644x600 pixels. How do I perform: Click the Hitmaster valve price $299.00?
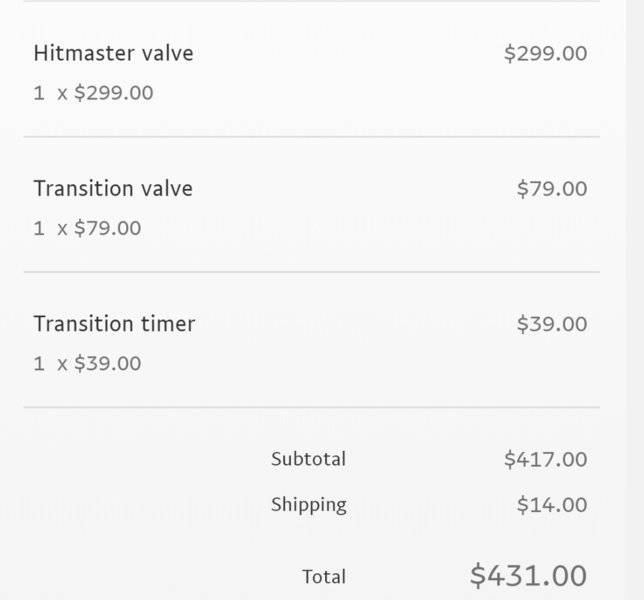point(545,54)
